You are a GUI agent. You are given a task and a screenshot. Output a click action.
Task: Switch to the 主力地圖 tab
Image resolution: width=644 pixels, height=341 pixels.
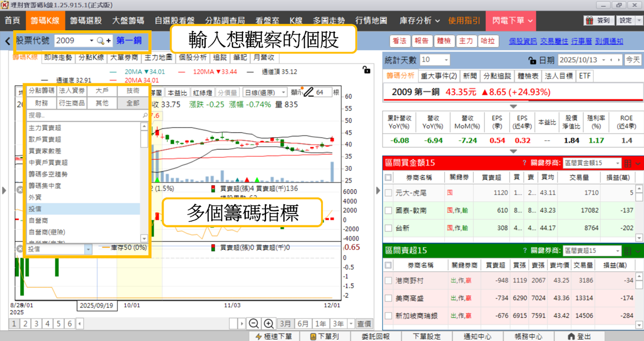click(158, 58)
